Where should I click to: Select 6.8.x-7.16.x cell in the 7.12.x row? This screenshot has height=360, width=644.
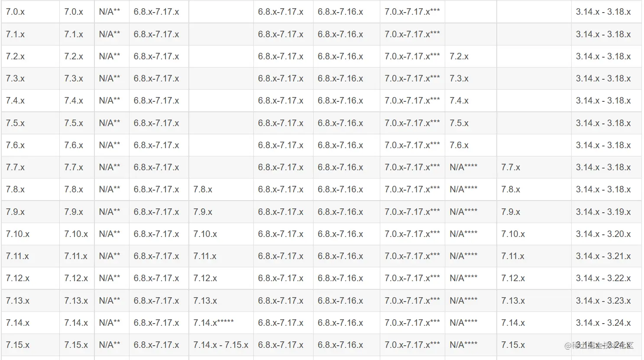[340, 278]
